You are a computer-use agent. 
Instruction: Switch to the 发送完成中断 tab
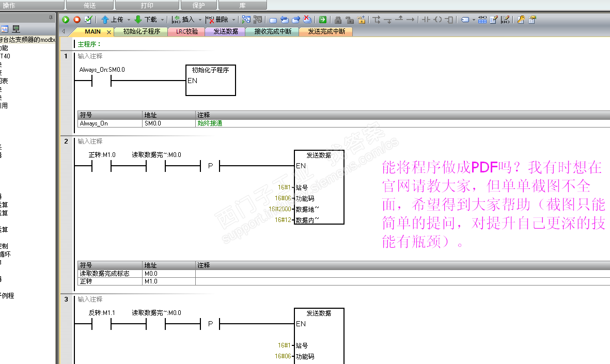pyautogui.click(x=326, y=31)
